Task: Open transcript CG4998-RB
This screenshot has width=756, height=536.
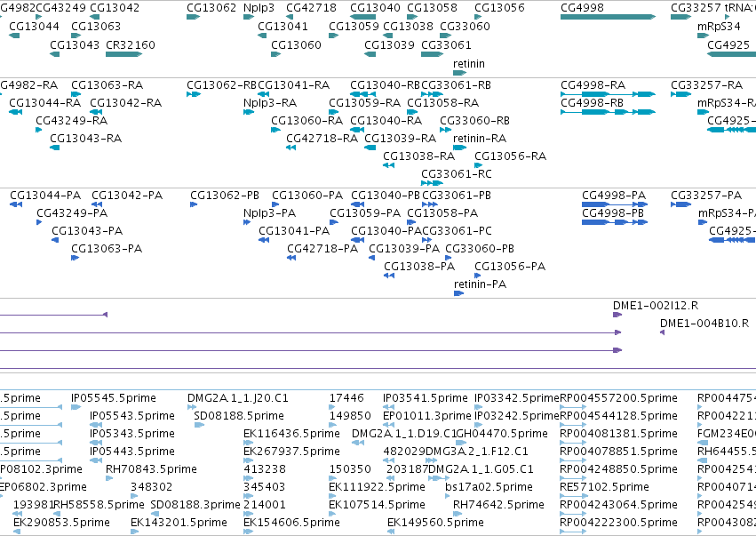Action: point(592,103)
